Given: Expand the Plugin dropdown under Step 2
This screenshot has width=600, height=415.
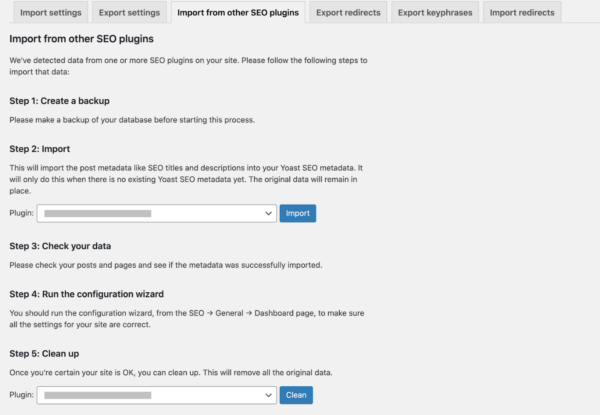Looking at the screenshot, I should [156, 213].
